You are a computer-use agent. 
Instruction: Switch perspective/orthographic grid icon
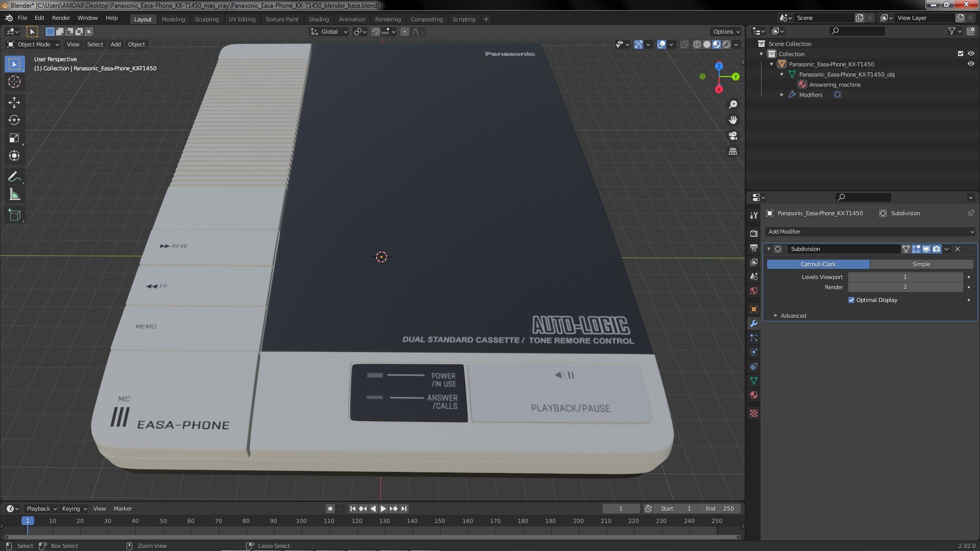click(733, 152)
